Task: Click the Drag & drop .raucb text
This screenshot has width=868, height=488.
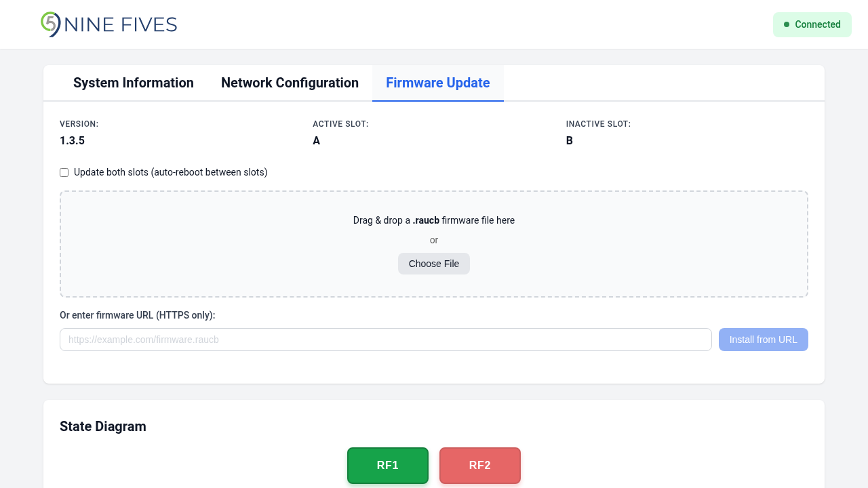Action: tap(433, 220)
